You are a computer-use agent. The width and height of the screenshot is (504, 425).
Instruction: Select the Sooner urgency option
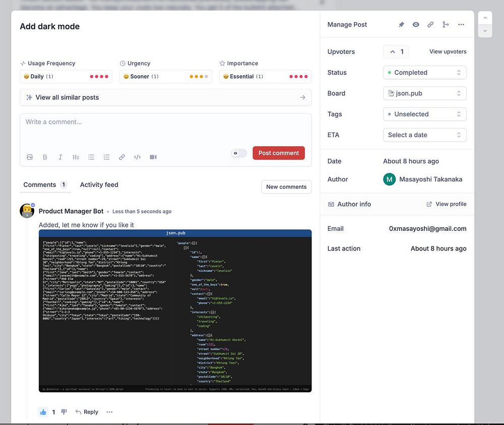tap(165, 77)
